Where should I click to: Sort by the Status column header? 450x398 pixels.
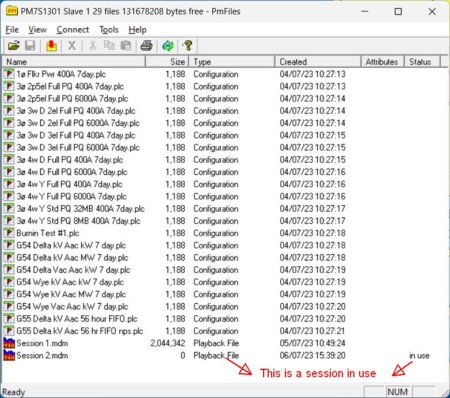[422, 62]
